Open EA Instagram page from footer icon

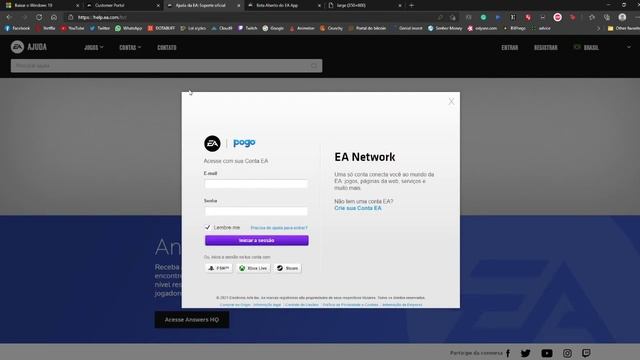[x=567, y=353]
